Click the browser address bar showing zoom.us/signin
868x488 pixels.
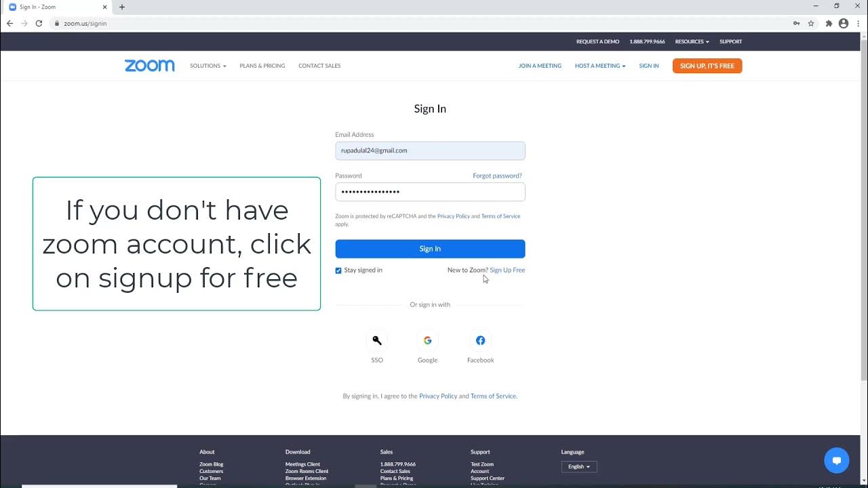click(420, 23)
